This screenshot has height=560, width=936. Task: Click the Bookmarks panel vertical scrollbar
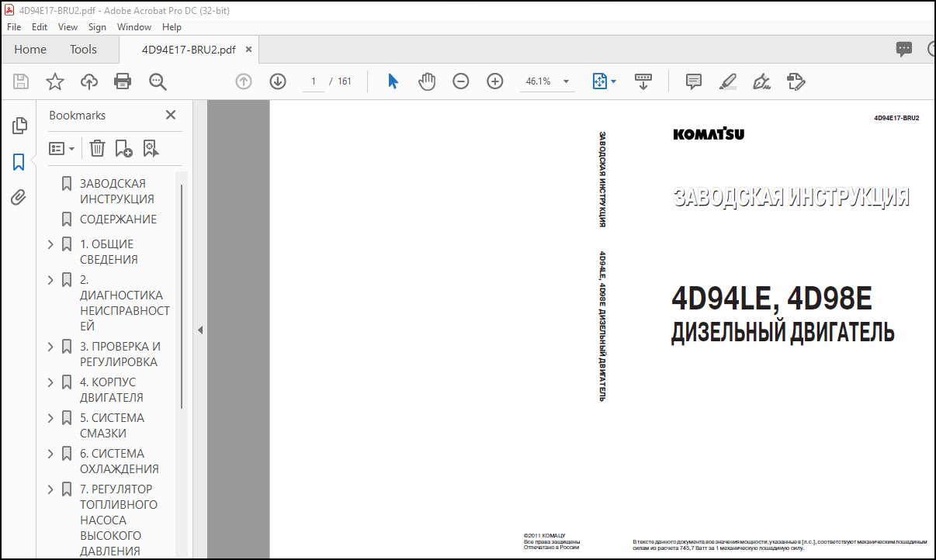(x=182, y=296)
